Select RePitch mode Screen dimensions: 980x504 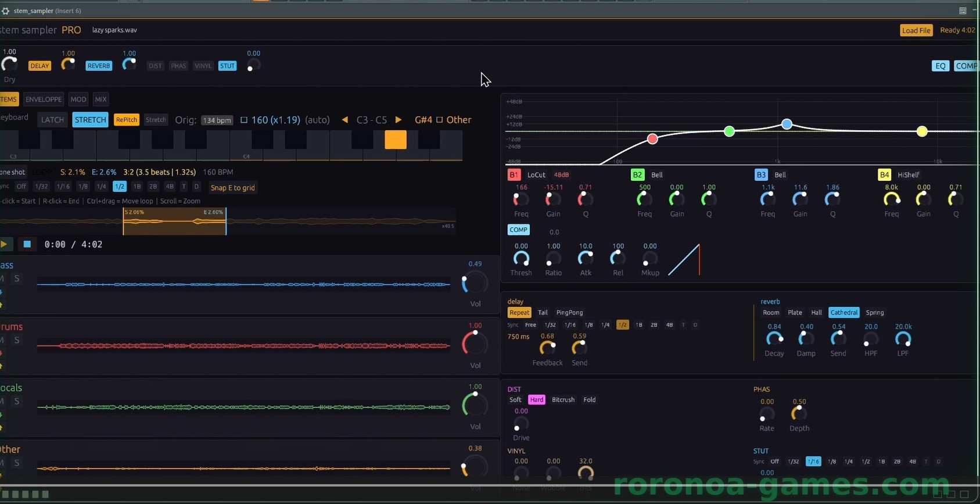click(126, 120)
